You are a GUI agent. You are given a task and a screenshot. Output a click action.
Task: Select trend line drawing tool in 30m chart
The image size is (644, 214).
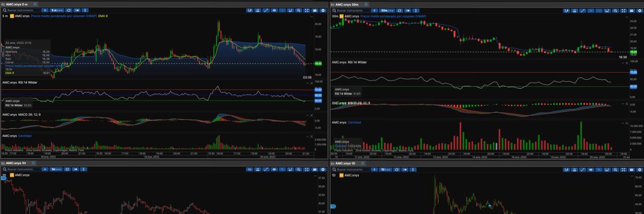pyautogui.click(x=583, y=10)
